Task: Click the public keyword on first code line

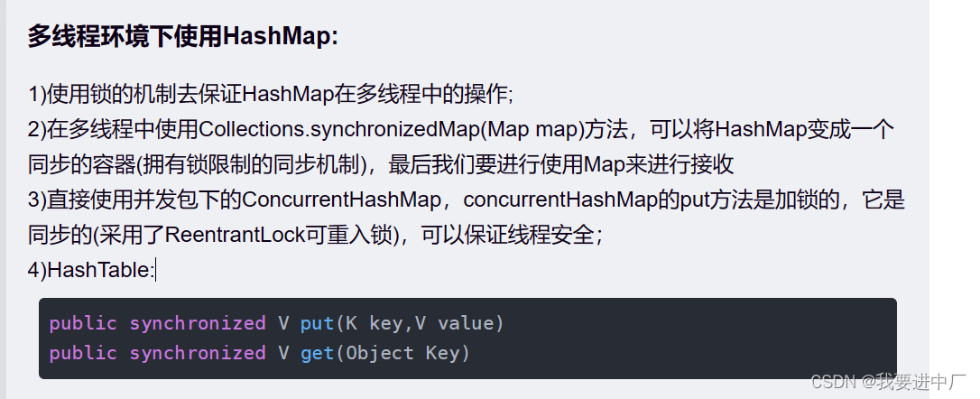Action: pyautogui.click(x=83, y=322)
